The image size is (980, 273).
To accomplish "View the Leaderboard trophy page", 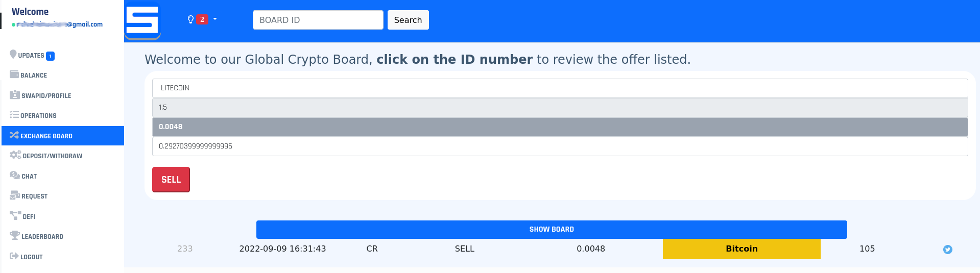I will pos(36,236).
